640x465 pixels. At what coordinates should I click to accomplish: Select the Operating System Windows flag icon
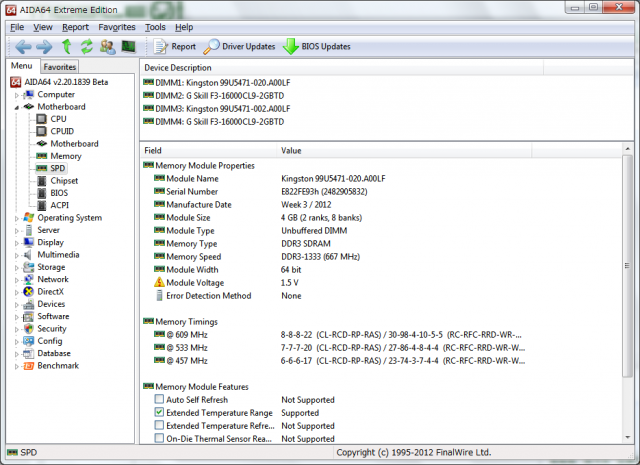coord(29,218)
